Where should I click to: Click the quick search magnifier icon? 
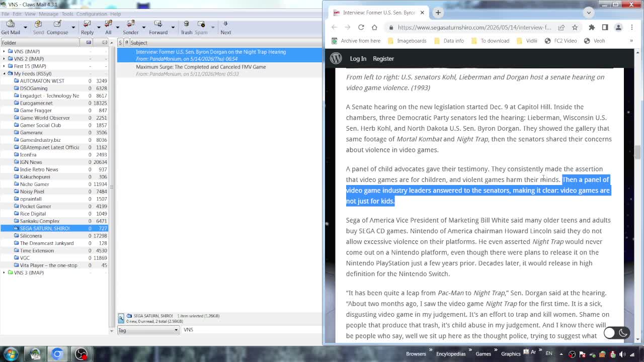pos(121,318)
